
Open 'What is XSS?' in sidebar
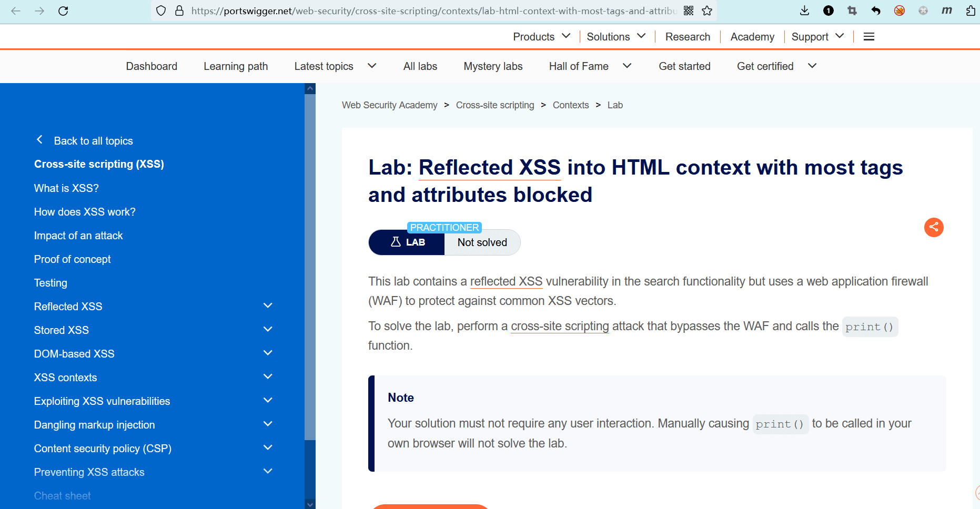pyautogui.click(x=66, y=188)
